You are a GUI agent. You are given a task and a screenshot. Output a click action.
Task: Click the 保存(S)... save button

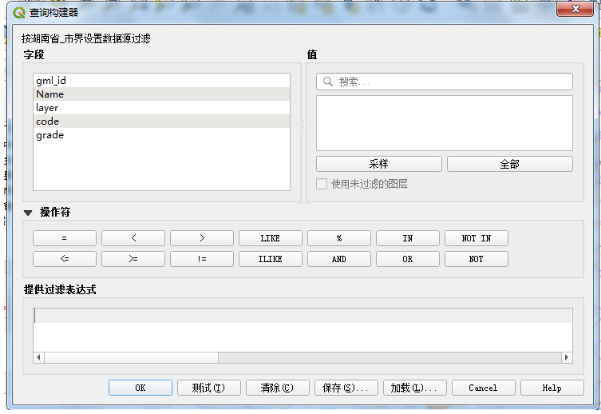tap(346, 388)
